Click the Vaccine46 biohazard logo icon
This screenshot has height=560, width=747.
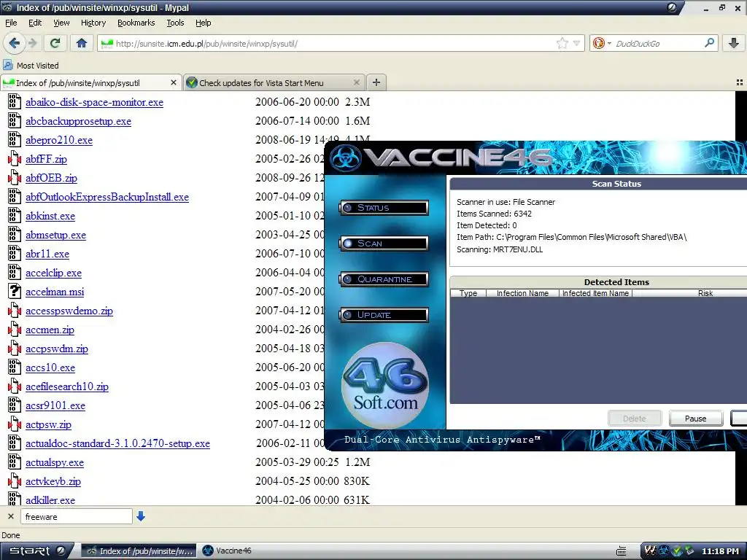[x=345, y=158]
